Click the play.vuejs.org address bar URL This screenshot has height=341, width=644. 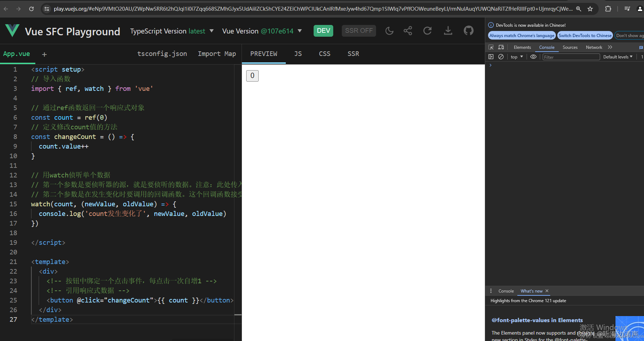click(313, 9)
